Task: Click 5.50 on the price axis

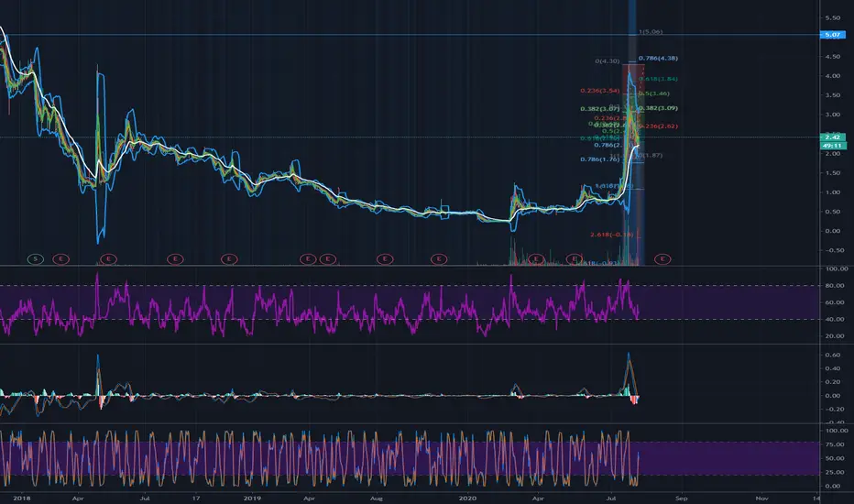Action: (832, 18)
